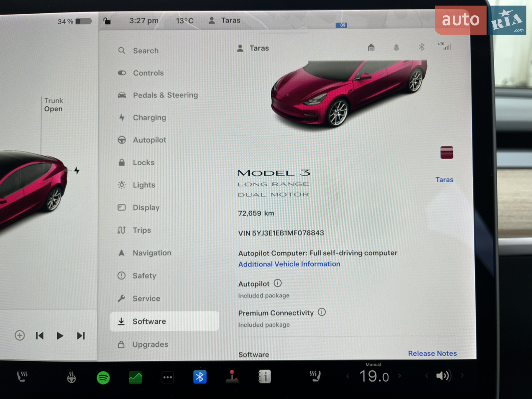Tap the LTE signal strength icon
This screenshot has width=532, height=399.
[x=445, y=46]
